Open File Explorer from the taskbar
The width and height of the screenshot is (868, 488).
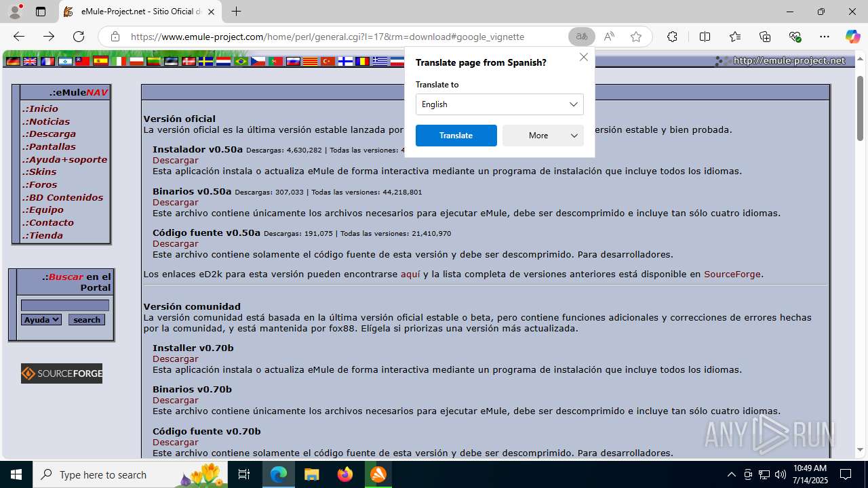pyautogui.click(x=312, y=474)
